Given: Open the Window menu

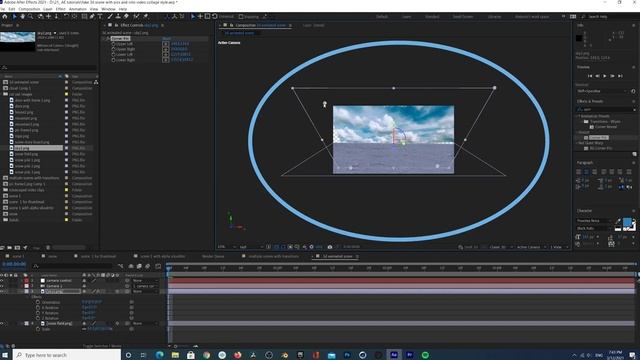Looking at the screenshot, I should tap(108, 9).
